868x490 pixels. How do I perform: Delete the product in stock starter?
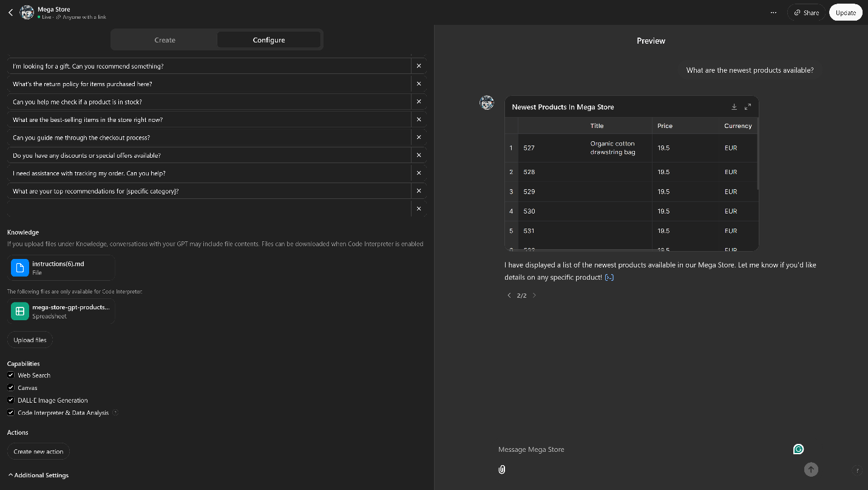(419, 101)
